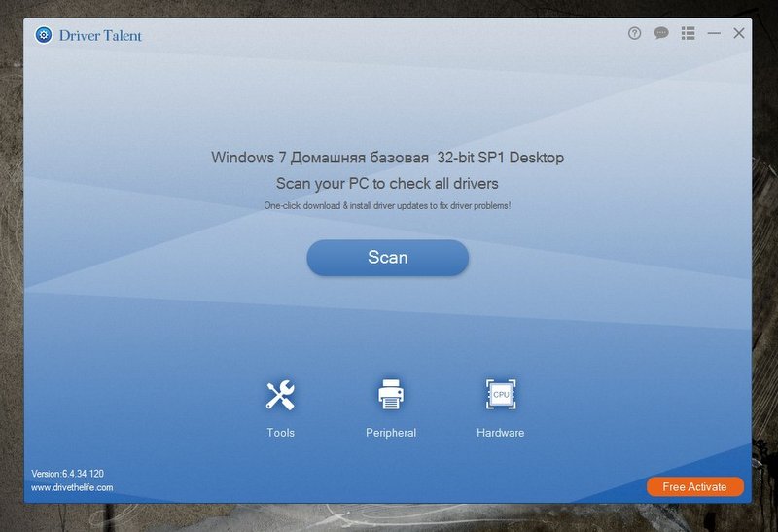Click the 'One-click download & install' text
778x532 pixels.
[x=387, y=205]
